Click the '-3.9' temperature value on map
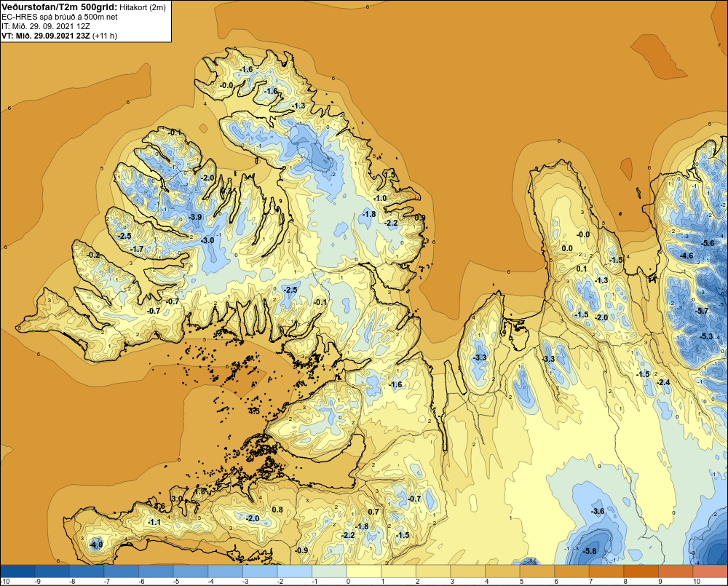Screen dimensions: 728x586 [x=195, y=217]
